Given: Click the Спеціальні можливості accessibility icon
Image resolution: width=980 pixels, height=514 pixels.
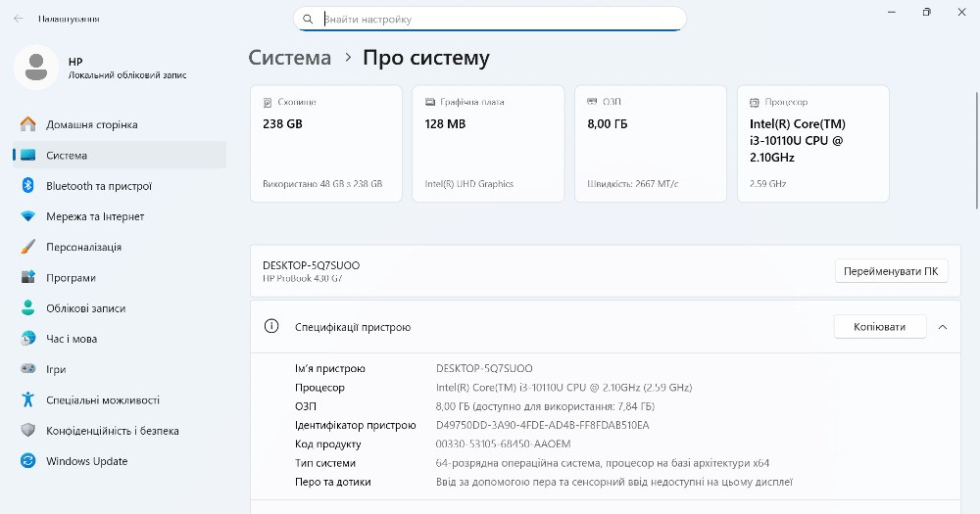Looking at the screenshot, I should [28, 399].
